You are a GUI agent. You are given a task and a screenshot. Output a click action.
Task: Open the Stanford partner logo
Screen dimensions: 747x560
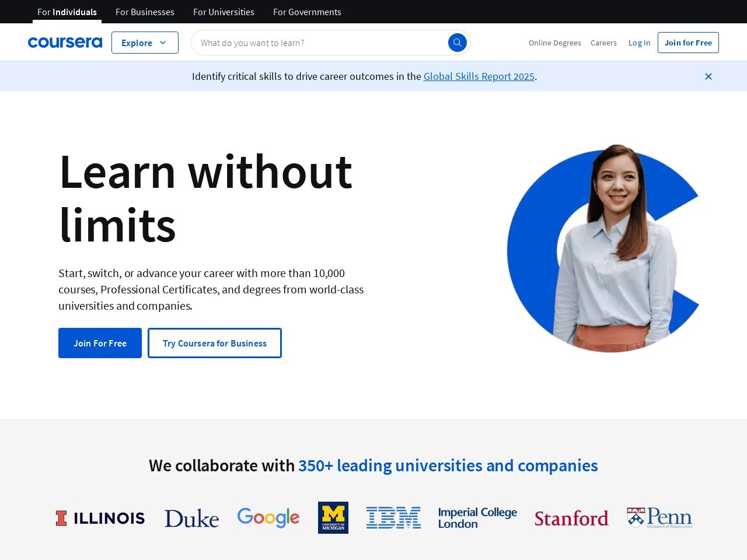coord(571,518)
